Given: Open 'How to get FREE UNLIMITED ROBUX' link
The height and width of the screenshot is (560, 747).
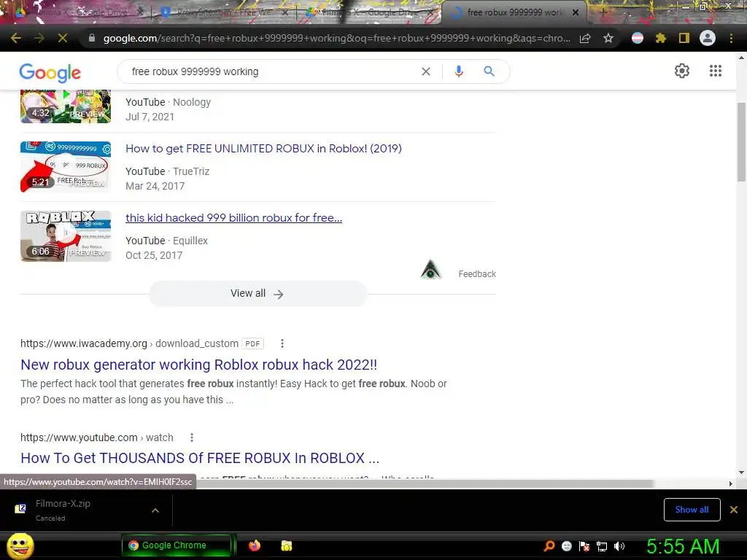Looking at the screenshot, I should 263,149.
